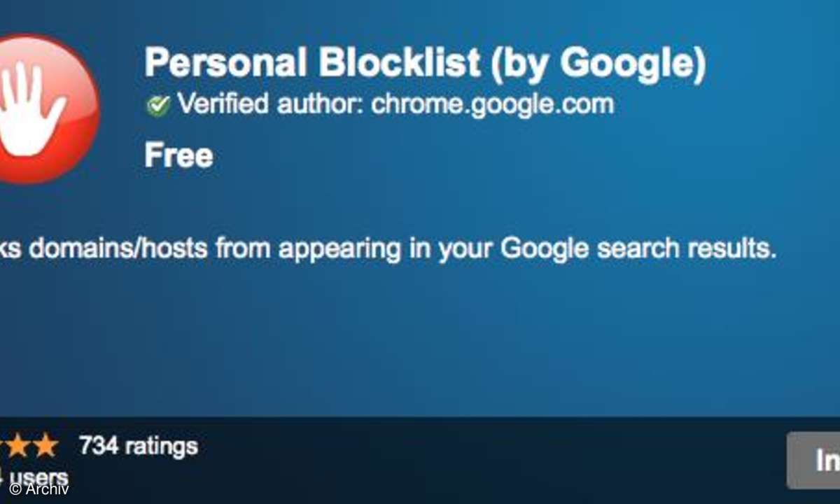
Task: Open the Personal Blocklist (by Google) title
Action: 425,63
